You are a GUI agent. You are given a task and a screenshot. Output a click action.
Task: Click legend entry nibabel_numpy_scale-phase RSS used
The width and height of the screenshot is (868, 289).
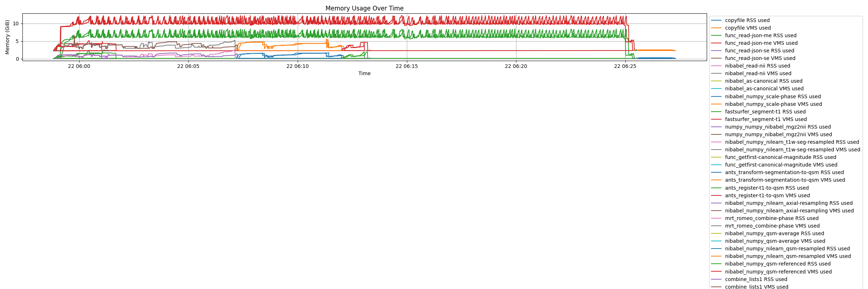[x=766, y=96]
